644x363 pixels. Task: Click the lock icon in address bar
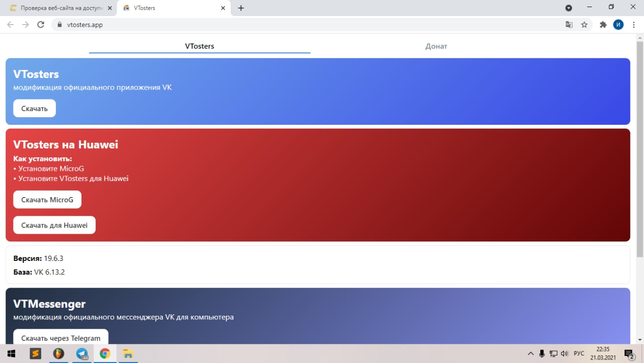59,25
